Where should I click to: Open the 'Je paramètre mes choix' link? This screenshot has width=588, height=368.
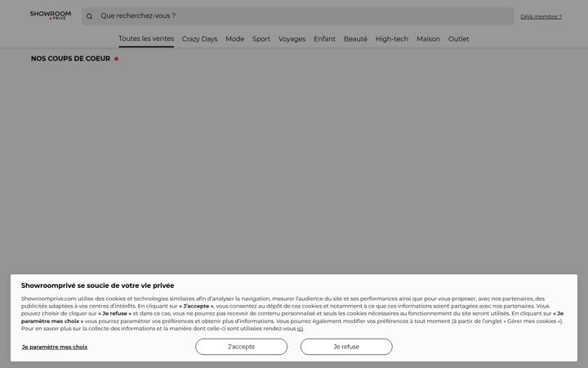(55, 347)
